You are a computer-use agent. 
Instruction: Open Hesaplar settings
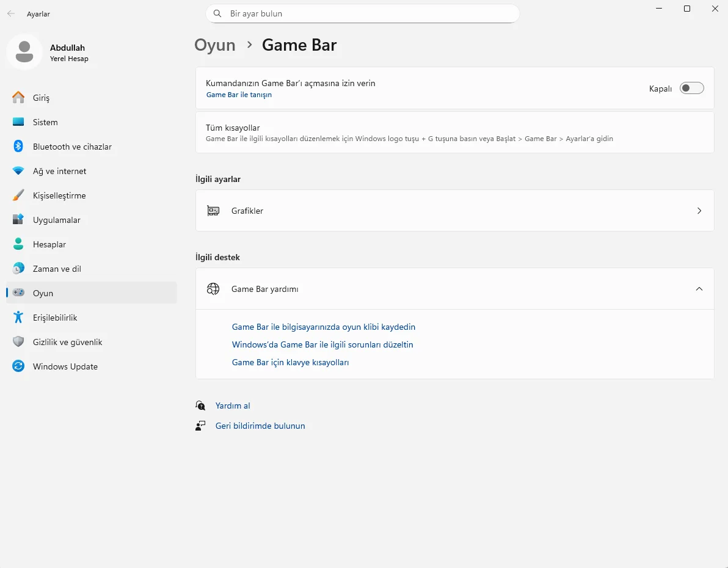coord(92,244)
